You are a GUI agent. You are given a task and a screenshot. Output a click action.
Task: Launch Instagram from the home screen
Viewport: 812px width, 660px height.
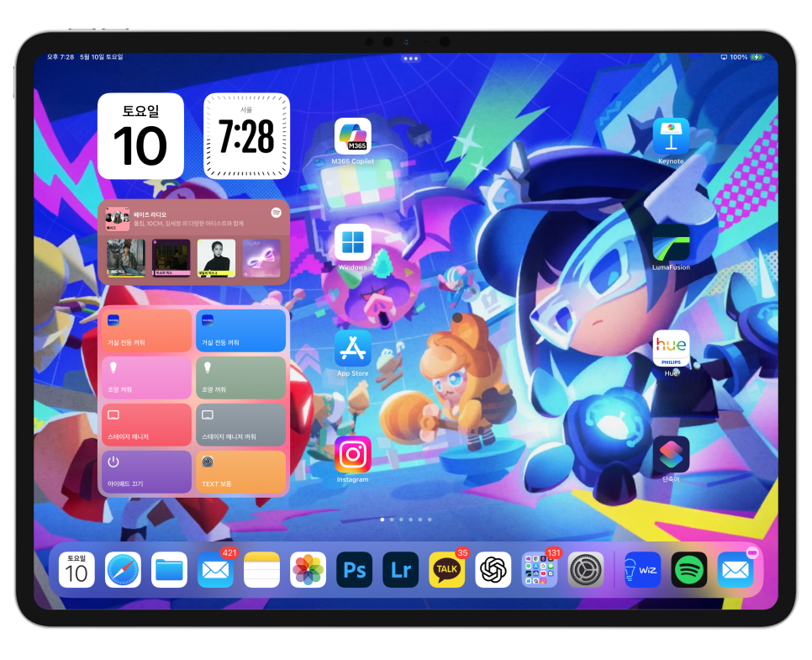click(x=353, y=455)
